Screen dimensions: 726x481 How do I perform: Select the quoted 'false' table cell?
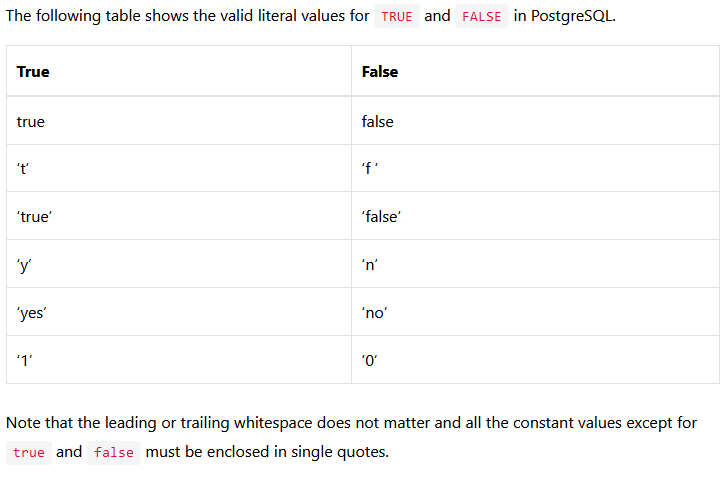pos(381,216)
